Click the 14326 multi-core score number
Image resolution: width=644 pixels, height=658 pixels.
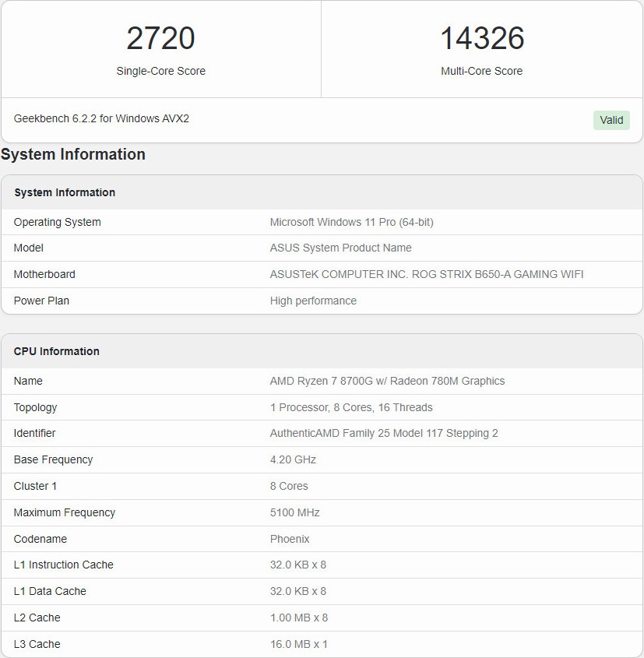point(482,38)
